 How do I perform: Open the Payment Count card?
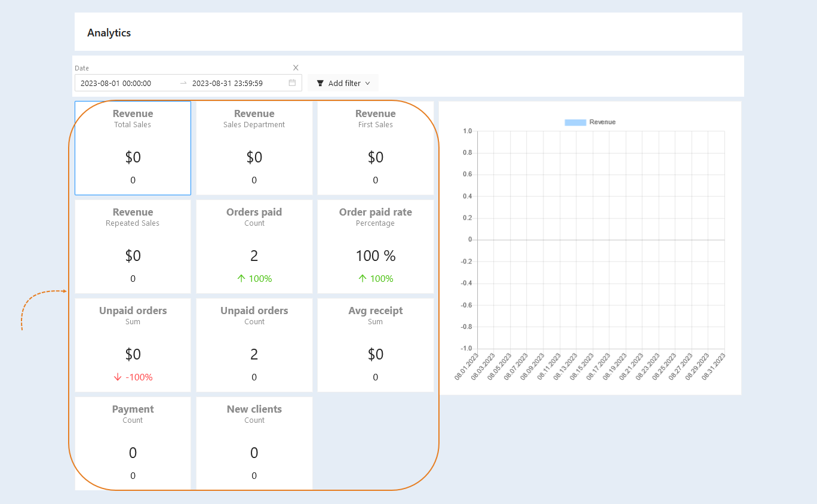click(133, 444)
